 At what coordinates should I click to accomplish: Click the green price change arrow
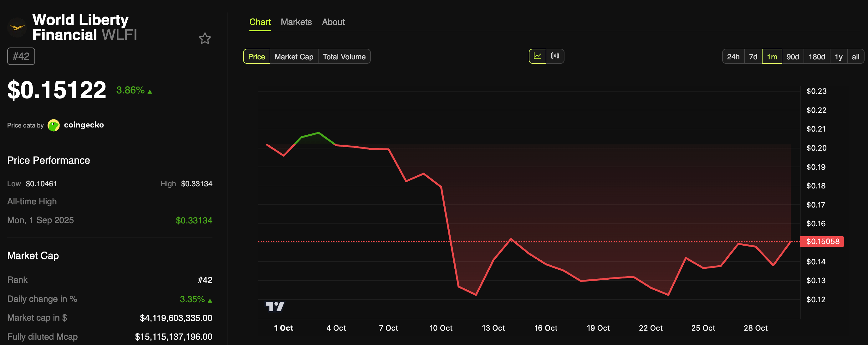tap(150, 92)
